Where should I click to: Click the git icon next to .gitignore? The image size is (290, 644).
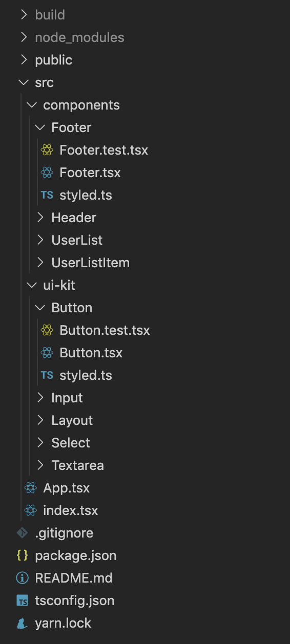(x=23, y=533)
